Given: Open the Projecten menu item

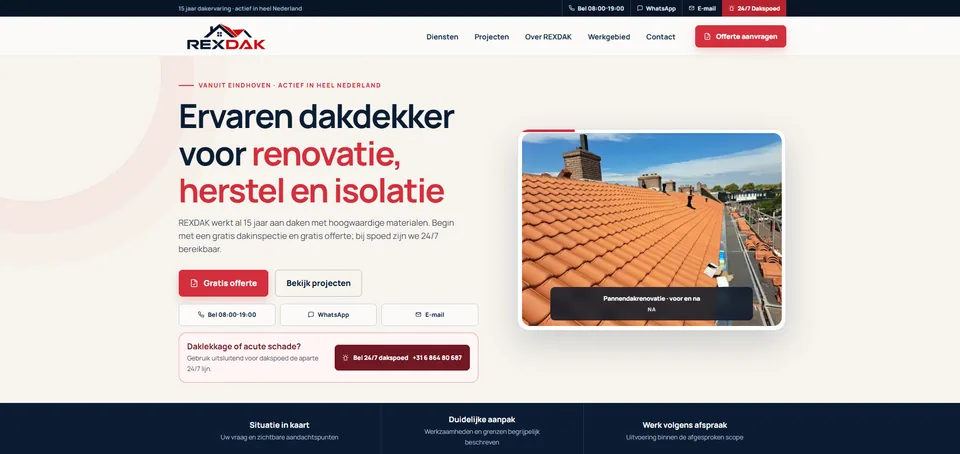Looking at the screenshot, I should coord(492,37).
